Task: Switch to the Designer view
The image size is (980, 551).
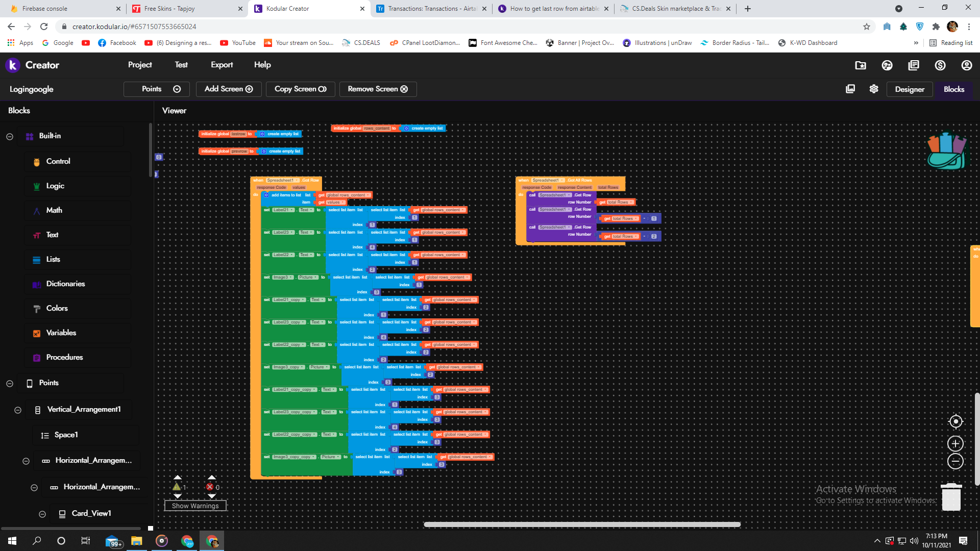Action: click(910, 89)
